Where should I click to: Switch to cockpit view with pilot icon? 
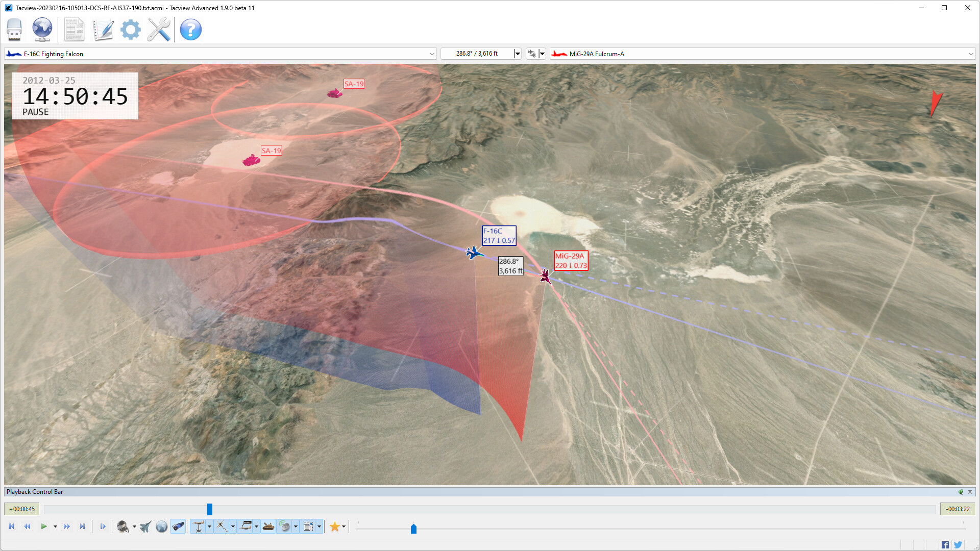click(122, 526)
